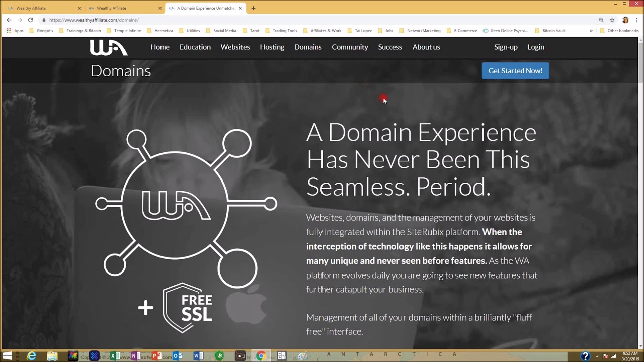Image resolution: width=644 pixels, height=362 pixels.
Task: Open the Trading Tools bookmark folder
Action: [x=281, y=31]
